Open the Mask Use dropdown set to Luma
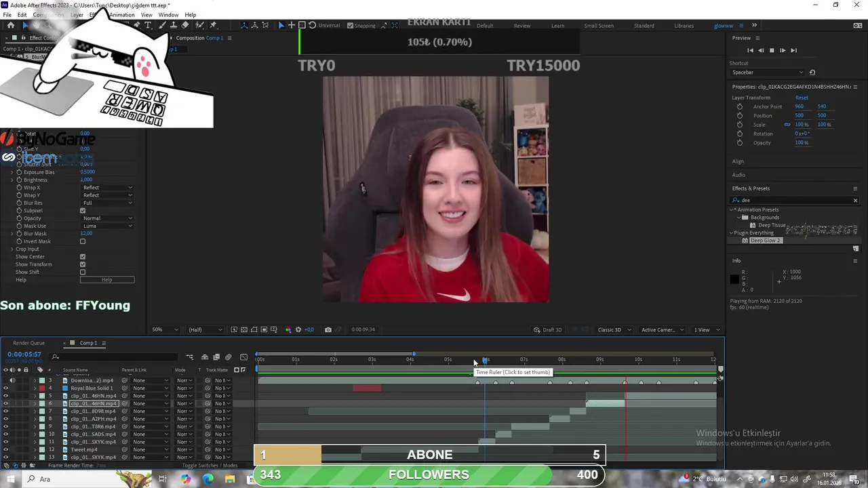The height and width of the screenshot is (488, 868). point(107,226)
